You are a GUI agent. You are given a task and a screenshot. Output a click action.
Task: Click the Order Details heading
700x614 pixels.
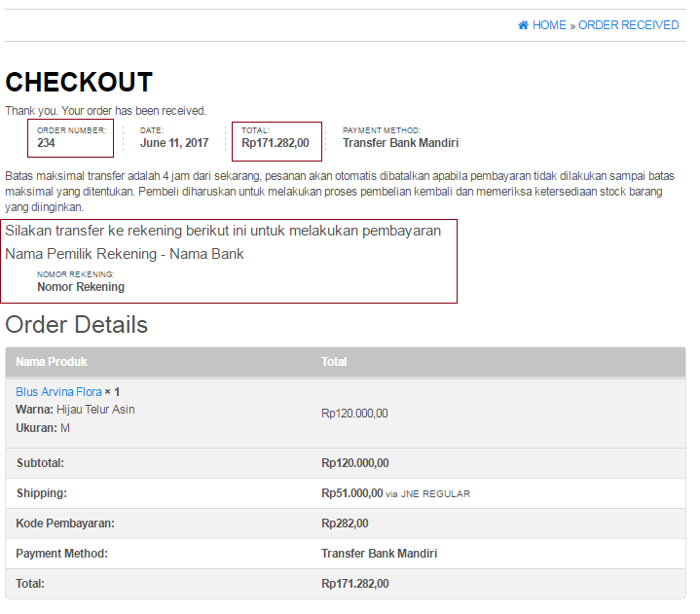[x=77, y=325]
